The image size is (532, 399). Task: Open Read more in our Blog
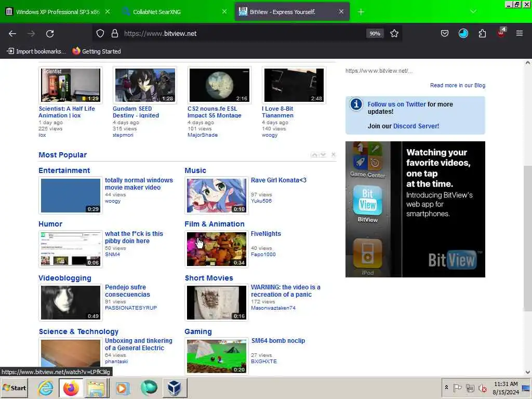457,86
